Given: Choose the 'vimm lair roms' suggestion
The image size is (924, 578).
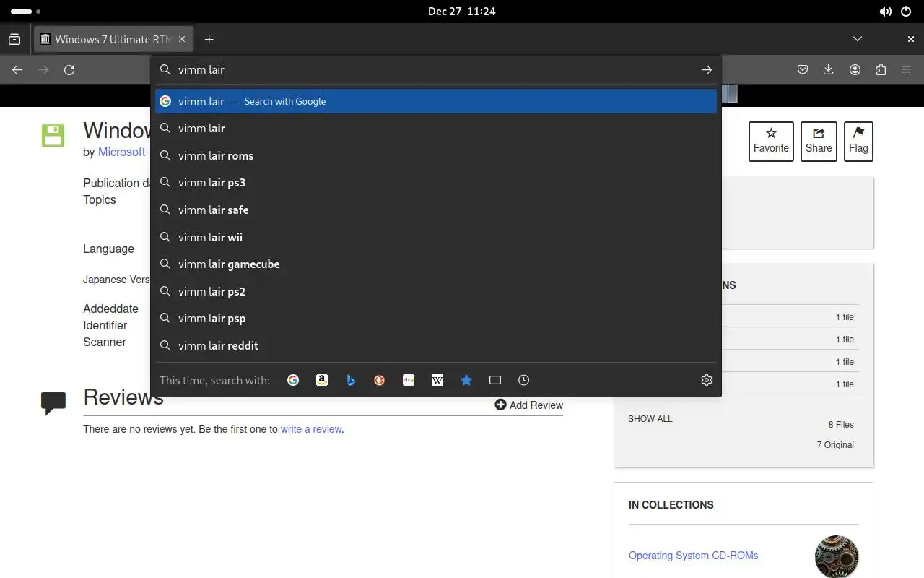Looking at the screenshot, I should (x=436, y=155).
